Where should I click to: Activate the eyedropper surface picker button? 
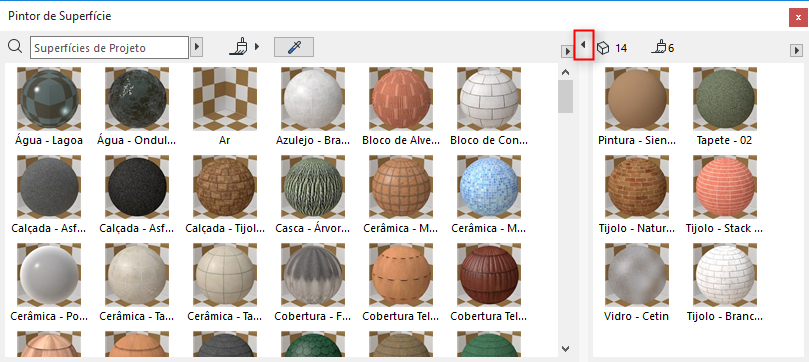coord(294,47)
